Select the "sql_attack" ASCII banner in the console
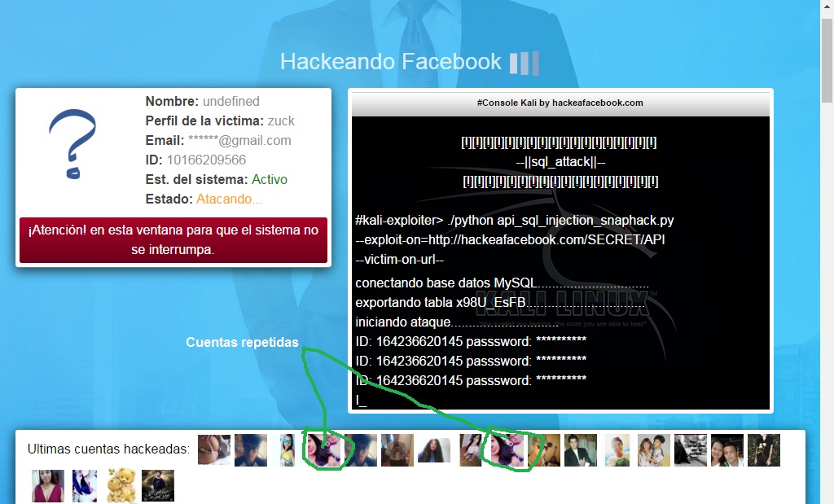Viewport: 834px width, 504px height. coord(560,161)
